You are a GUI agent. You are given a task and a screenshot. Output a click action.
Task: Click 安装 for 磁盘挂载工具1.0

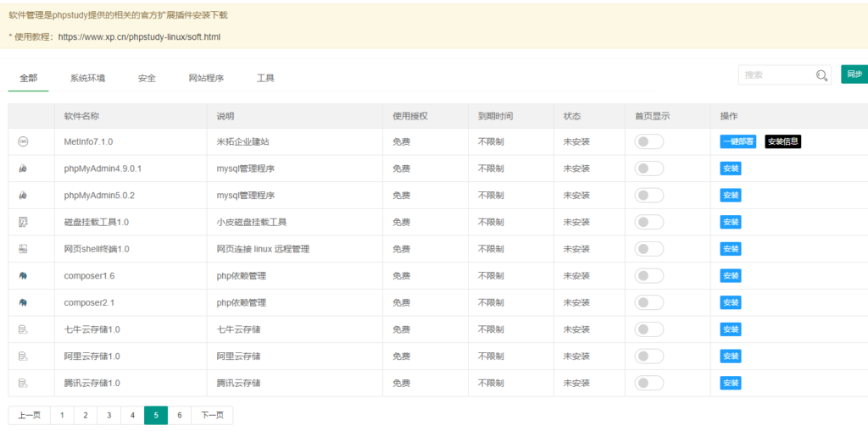click(x=731, y=223)
